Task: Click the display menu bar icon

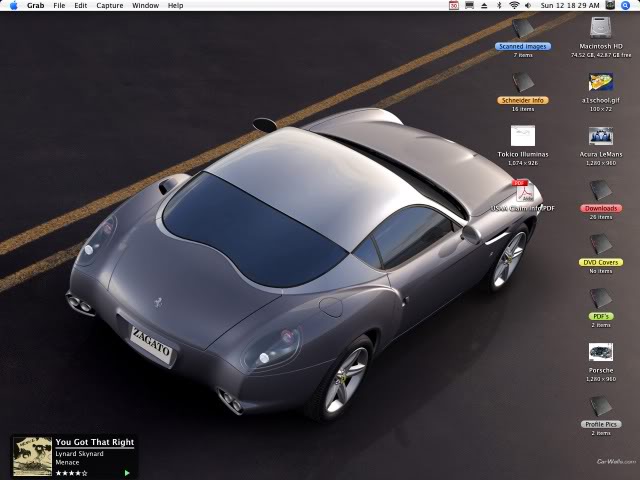Action: (469, 5)
